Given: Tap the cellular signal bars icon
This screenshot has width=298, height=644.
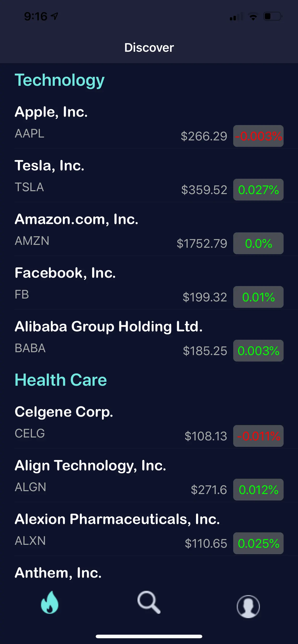Looking at the screenshot, I should pos(236,17).
